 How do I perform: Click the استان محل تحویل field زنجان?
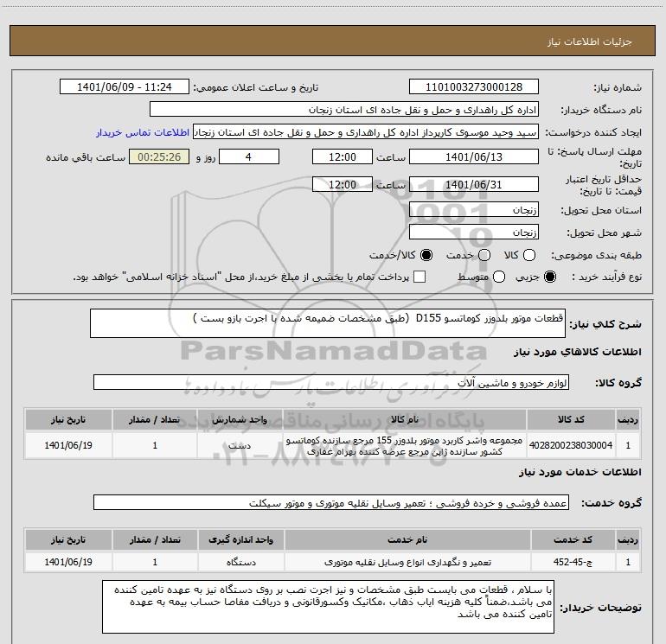click(x=474, y=209)
